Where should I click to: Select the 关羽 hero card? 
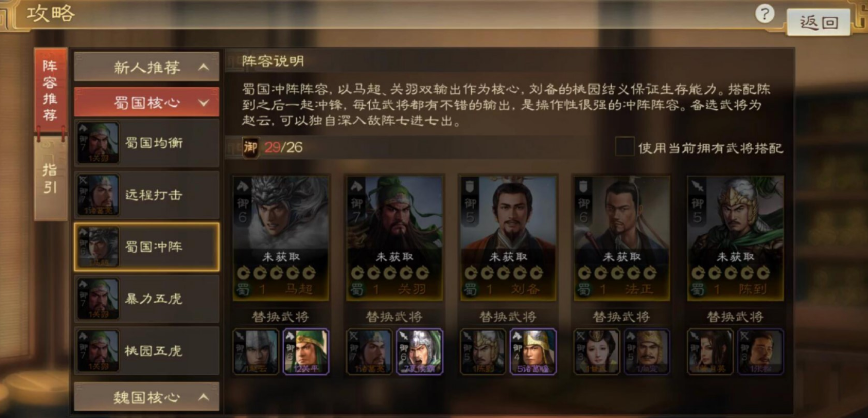pyautogui.click(x=394, y=238)
